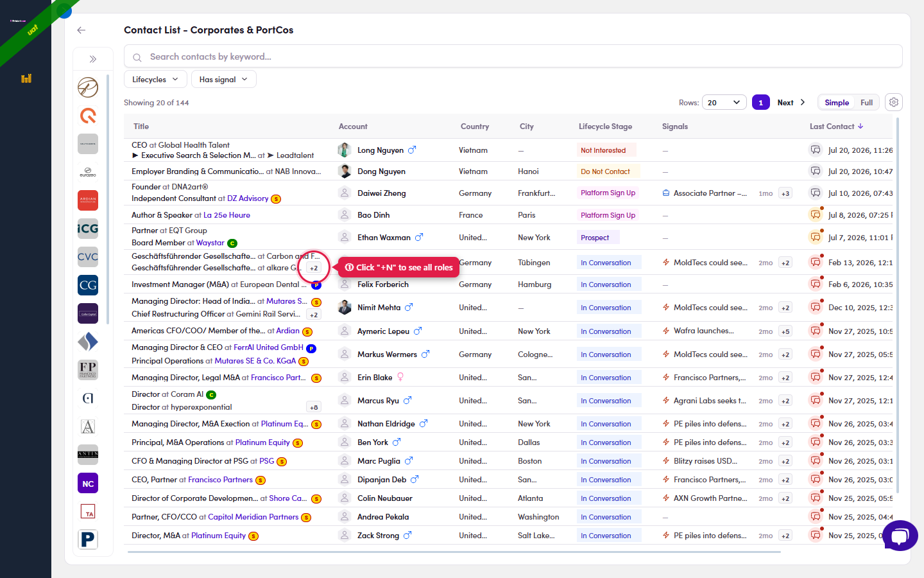Open the Waystar company link
924x578 pixels.
coord(210,243)
